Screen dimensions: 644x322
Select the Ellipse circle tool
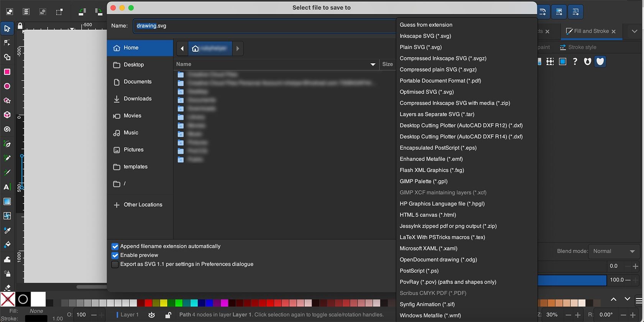pyautogui.click(x=7, y=86)
